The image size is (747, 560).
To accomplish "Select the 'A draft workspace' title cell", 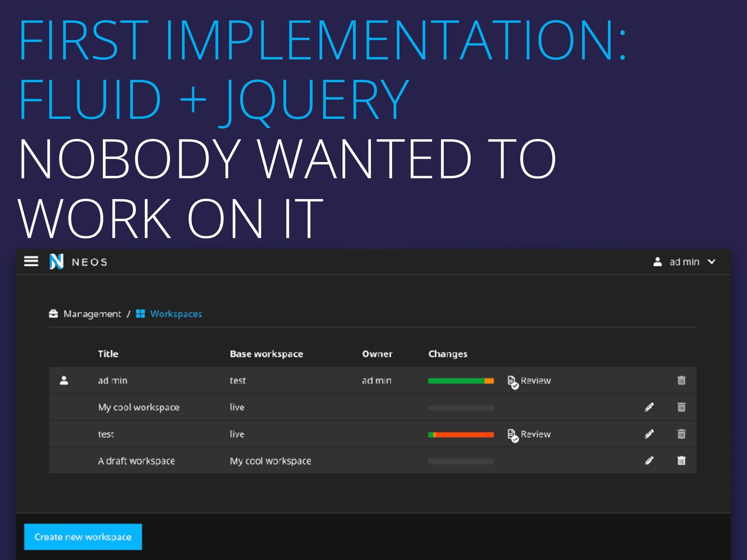I will point(136,461).
